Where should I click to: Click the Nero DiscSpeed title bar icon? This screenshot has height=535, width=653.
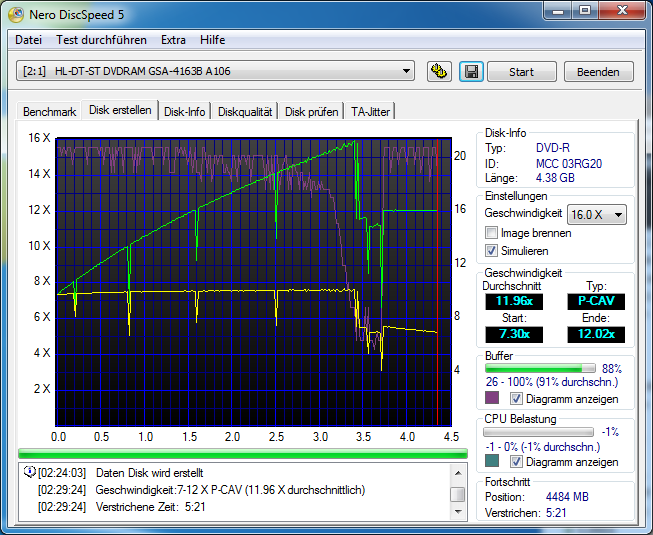pos(16,15)
